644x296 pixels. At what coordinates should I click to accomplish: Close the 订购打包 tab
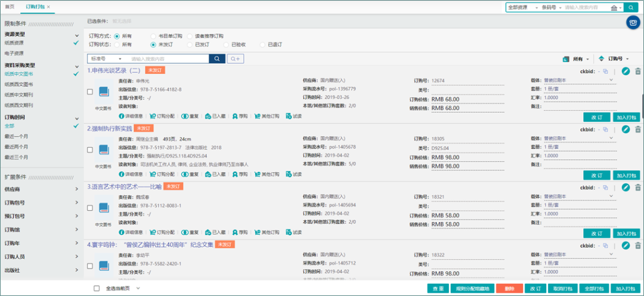pos(48,7)
